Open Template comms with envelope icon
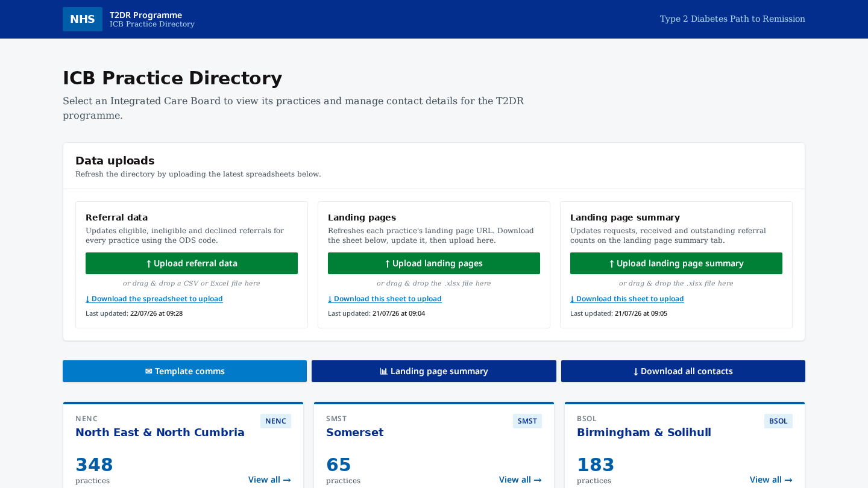Image resolution: width=868 pixels, height=488 pixels. [x=184, y=371]
